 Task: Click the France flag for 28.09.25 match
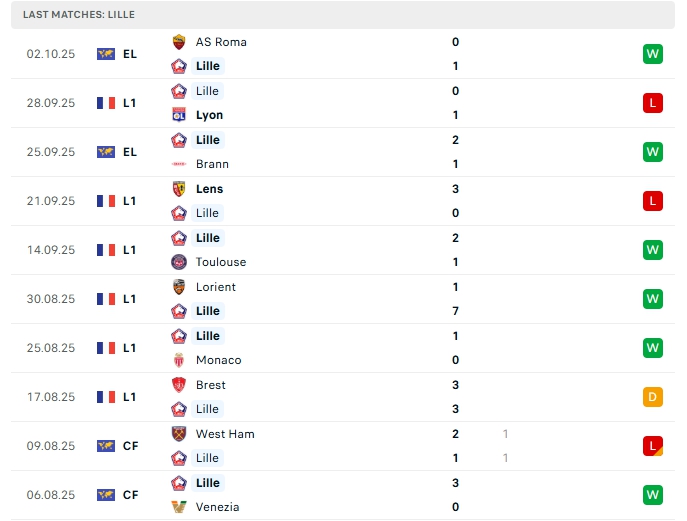click(x=106, y=103)
